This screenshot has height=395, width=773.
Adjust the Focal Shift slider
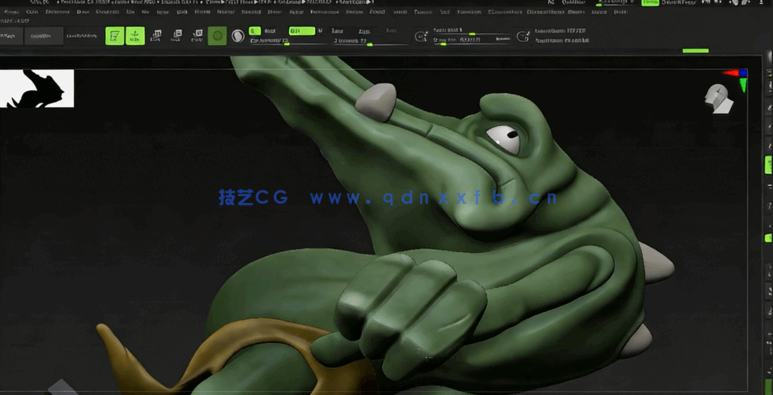pos(472,32)
